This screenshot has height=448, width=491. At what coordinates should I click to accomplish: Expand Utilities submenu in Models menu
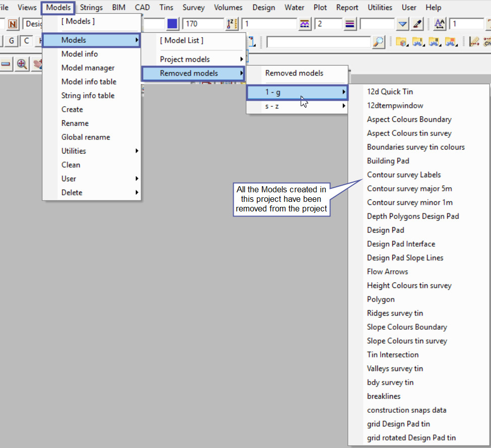(92, 151)
